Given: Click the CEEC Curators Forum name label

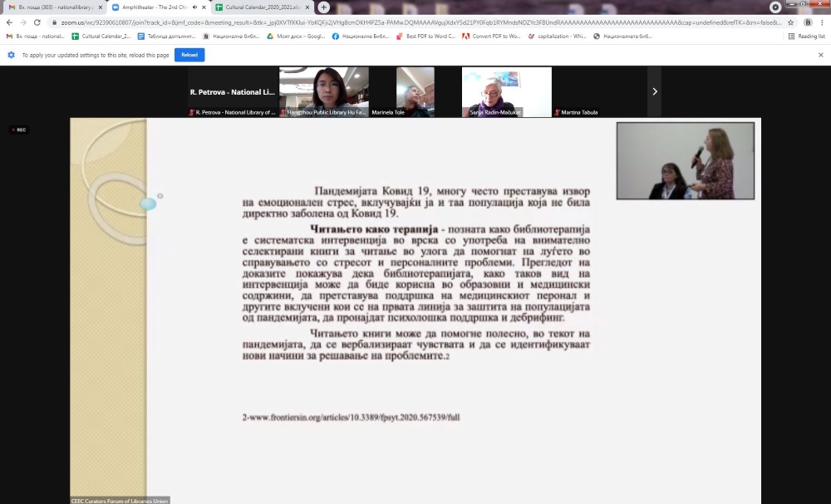Looking at the screenshot, I should click(120, 501).
